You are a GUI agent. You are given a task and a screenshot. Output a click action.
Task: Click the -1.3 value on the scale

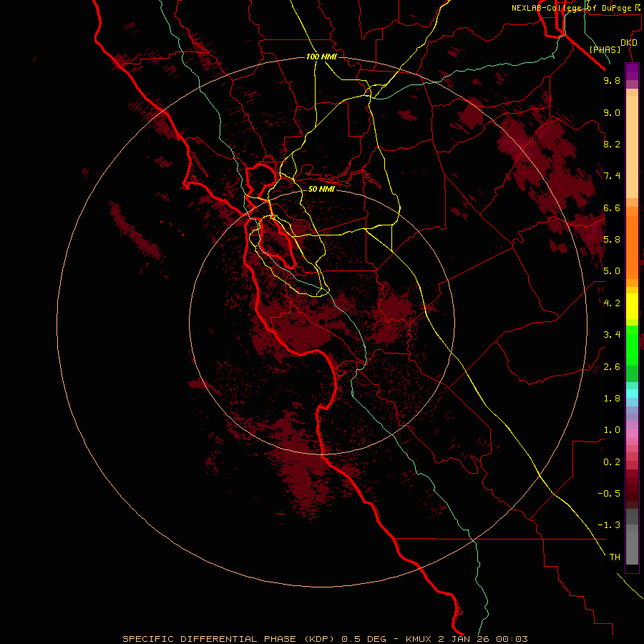click(609, 525)
